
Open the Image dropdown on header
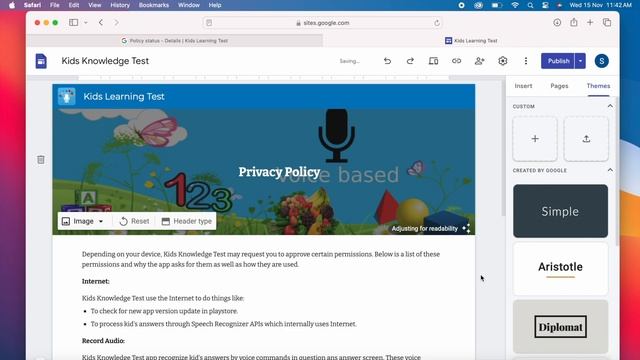coord(82,221)
